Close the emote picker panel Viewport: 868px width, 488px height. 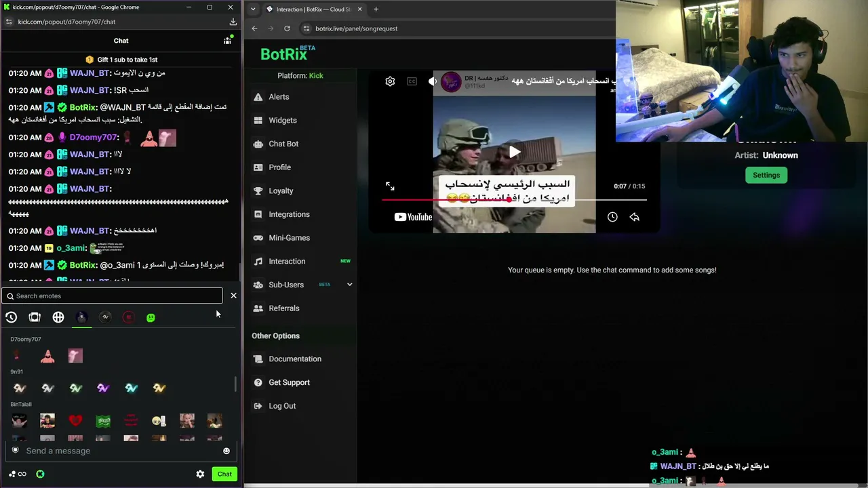click(x=233, y=296)
